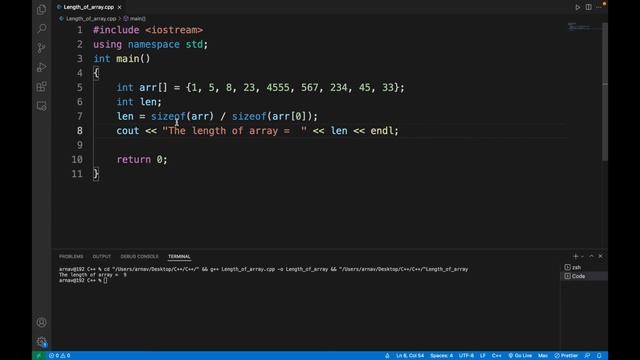The height and width of the screenshot is (360, 640).
Task: Maximize the terminal panel with chevron
Action: [x=591, y=256]
